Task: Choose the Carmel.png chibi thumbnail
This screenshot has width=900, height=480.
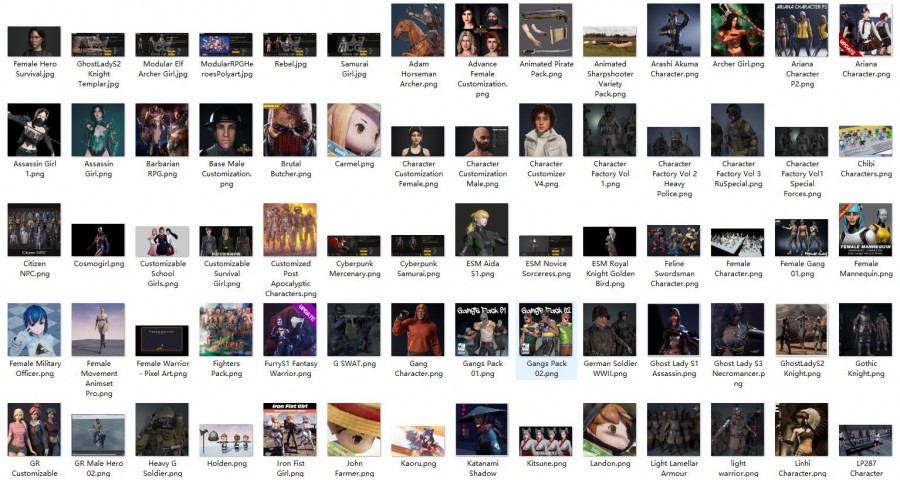Action: pyautogui.click(x=354, y=130)
